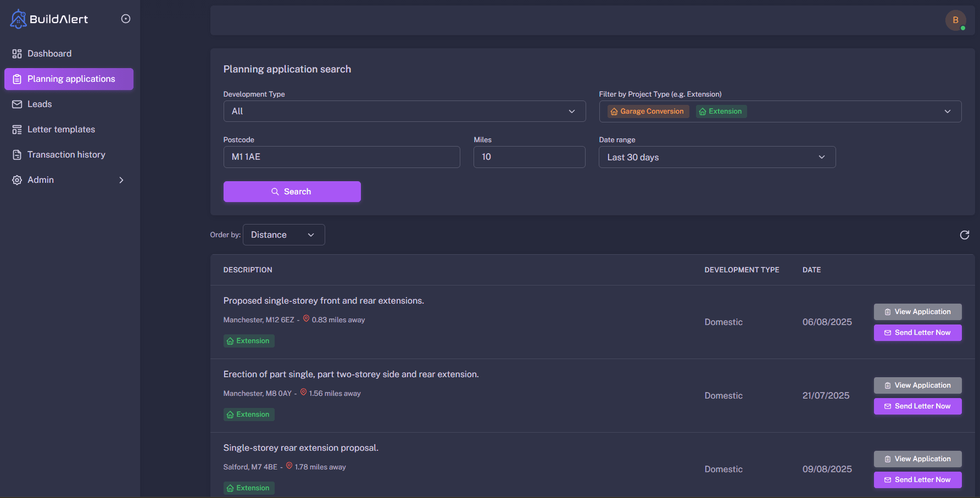The height and width of the screenshot is (498, 980).
Task: View Application for 06/08/2025 result
Action: (x=917, y=312)
